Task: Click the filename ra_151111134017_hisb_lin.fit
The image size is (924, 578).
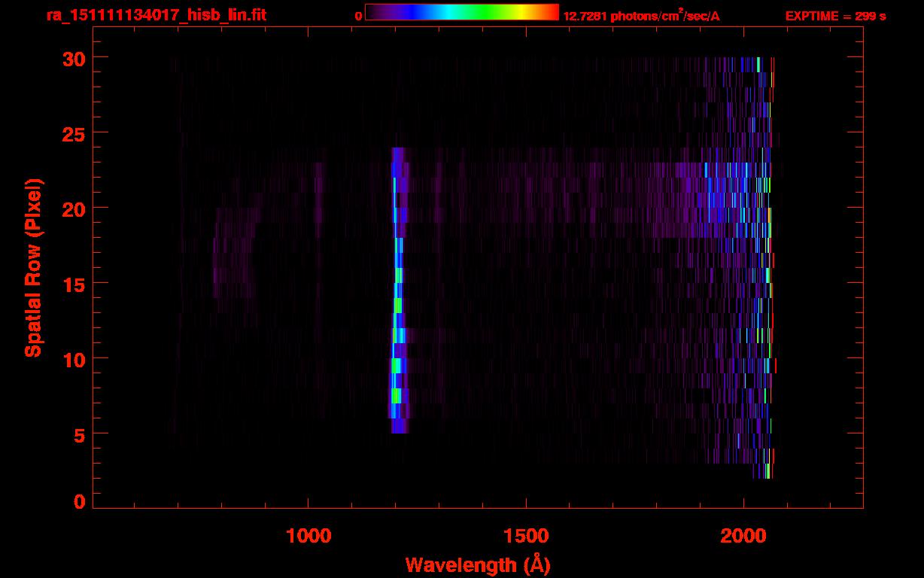Action: [156, 14]
